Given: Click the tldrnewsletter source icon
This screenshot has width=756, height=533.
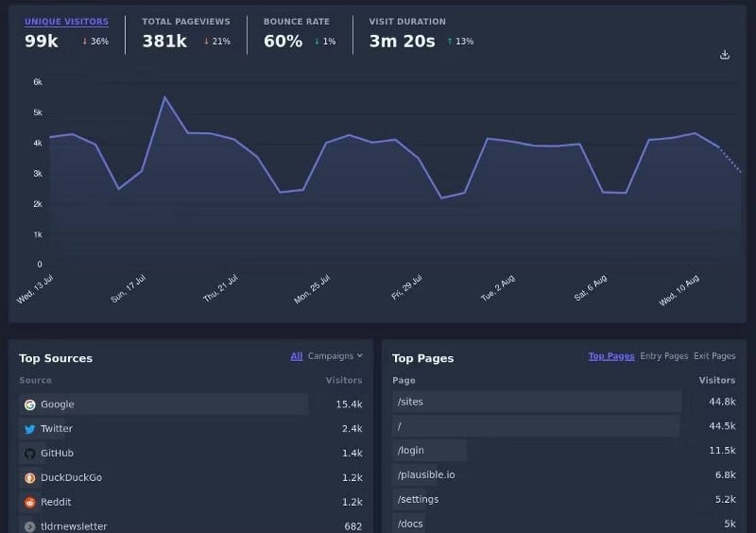Looking at the screenshot, I should click(x=30, y=526).
